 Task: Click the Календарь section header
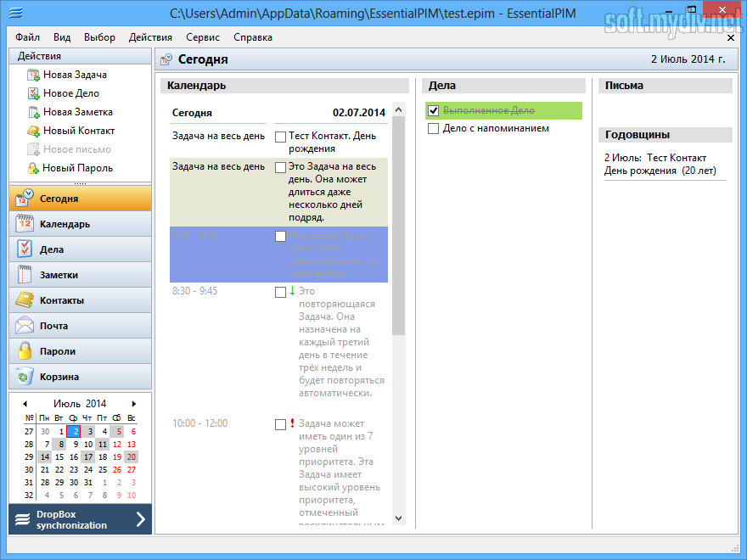coord(285,86)
